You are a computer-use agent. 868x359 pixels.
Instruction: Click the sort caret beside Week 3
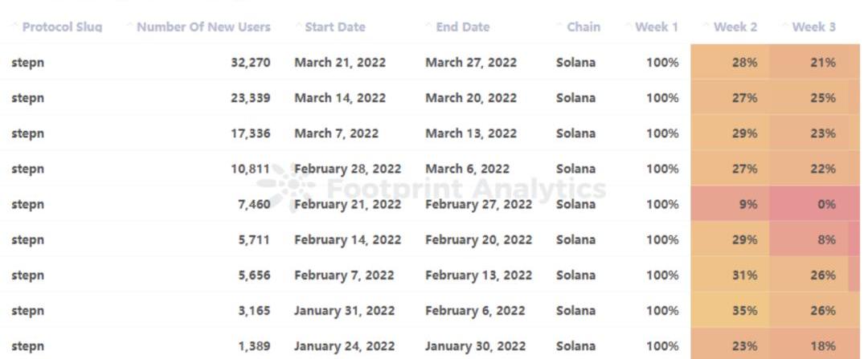(785, 27)
